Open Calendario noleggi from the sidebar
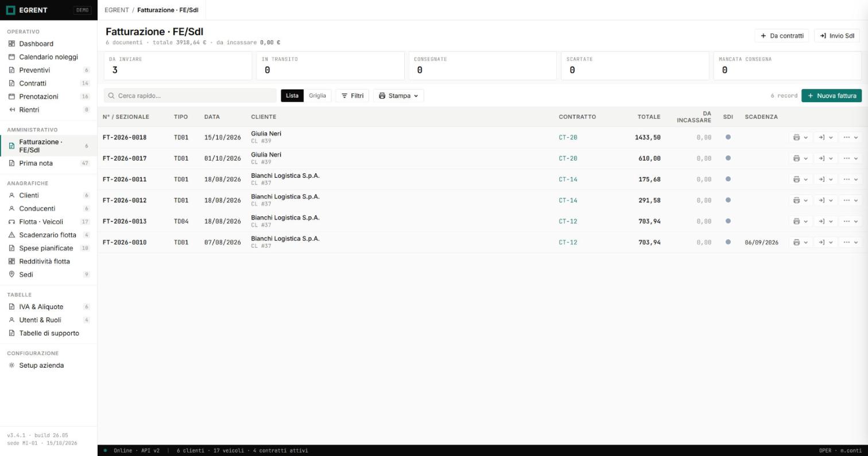 click(48, 57)
